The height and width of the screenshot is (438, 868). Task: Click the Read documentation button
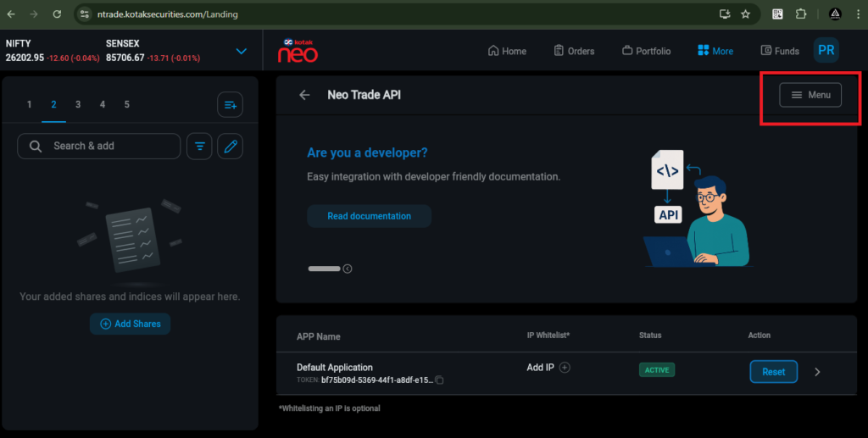click(369, 216)
